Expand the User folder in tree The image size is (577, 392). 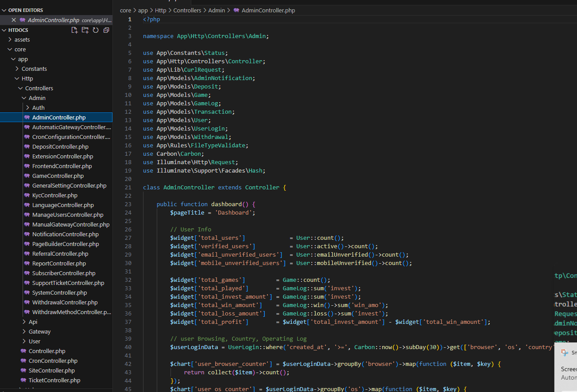[35, 341]
